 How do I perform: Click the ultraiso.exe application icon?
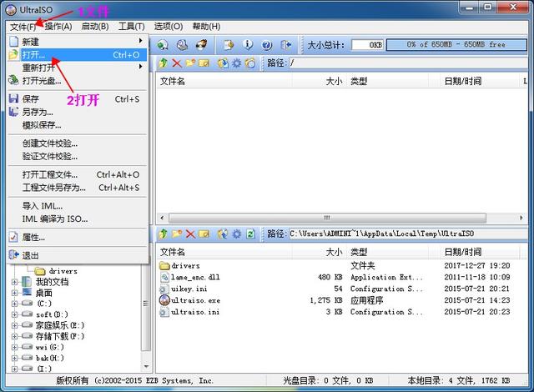pyautogui.click(x=164, y=300)
